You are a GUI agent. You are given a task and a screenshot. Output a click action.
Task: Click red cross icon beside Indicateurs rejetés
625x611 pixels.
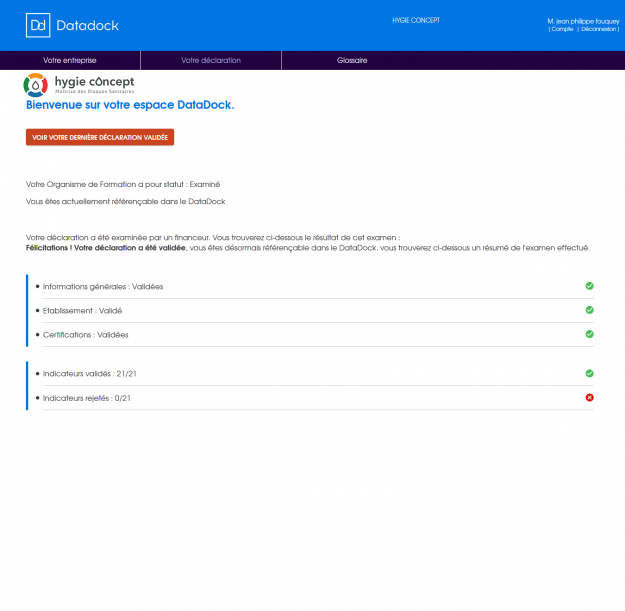pos(589,398)
